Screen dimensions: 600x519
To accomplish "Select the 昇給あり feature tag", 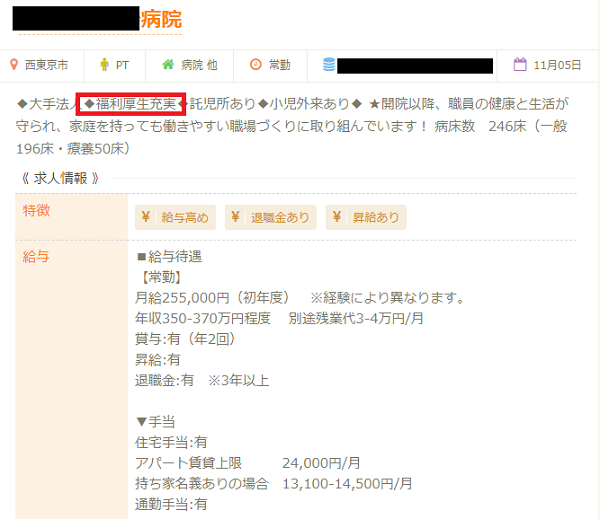I will pyautogui.click(x=366, y=217).
